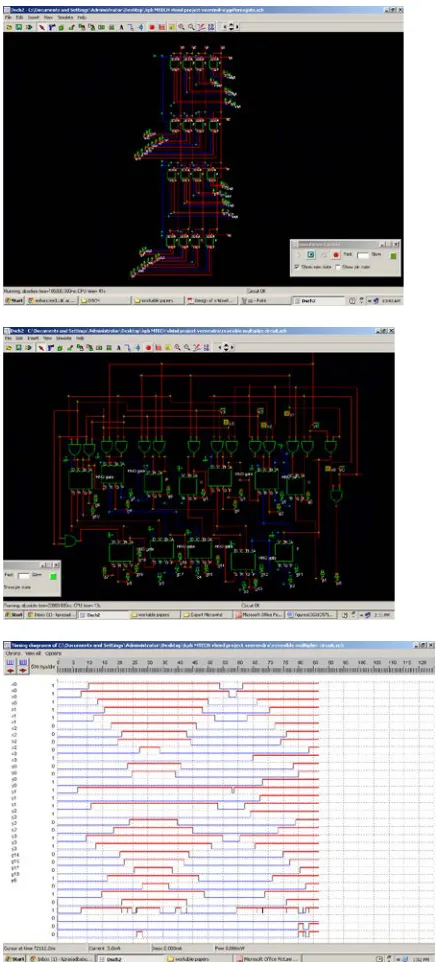Viewport: 436px width, 962px height.
Task: Click highlighted play button in simulation control panel
Action: [310, 255]
